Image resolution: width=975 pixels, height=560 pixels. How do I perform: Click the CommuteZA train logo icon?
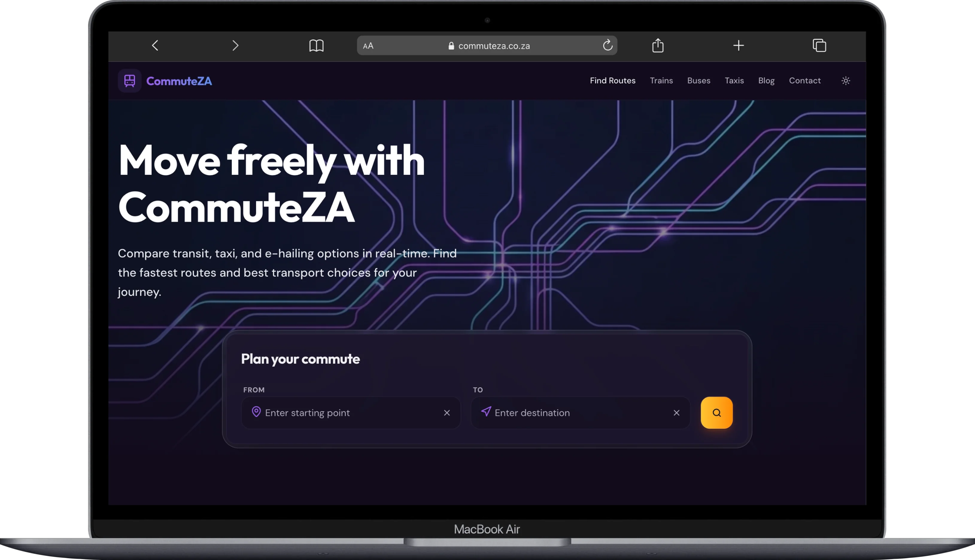point(130,81)
